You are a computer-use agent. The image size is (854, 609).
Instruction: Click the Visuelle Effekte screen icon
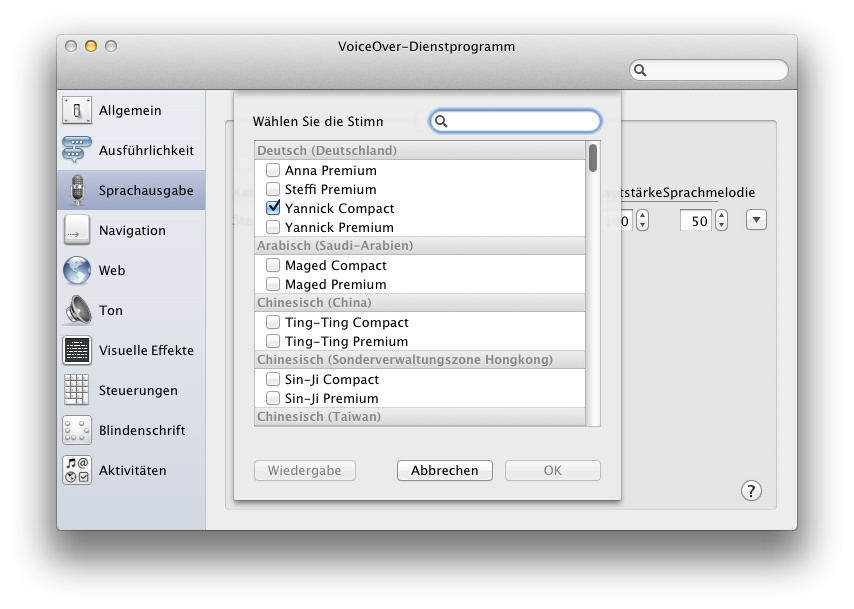[x=77, y=351]
